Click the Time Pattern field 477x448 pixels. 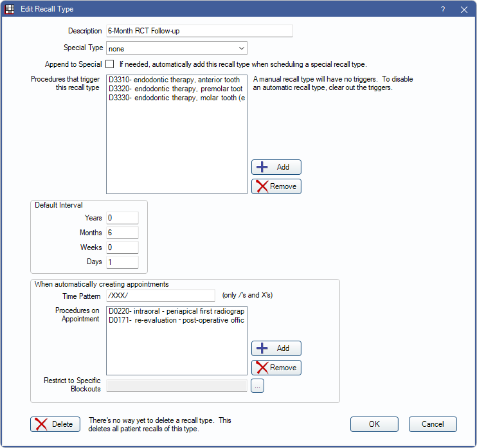pyautogui.click(x=160, y=296)
